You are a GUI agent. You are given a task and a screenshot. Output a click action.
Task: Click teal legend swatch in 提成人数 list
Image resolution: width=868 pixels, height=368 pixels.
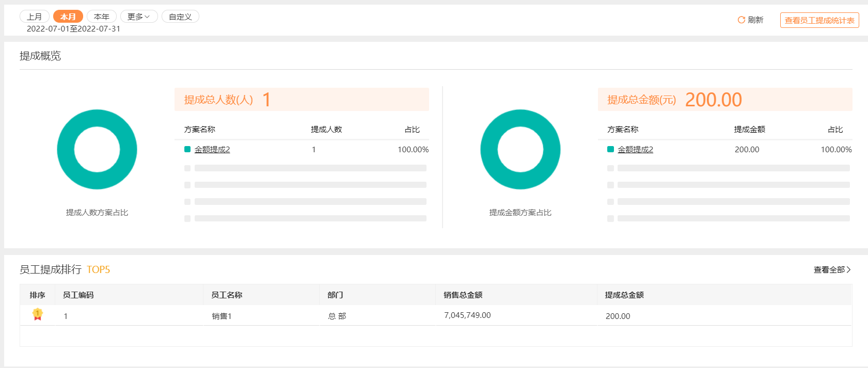(187, 149)
